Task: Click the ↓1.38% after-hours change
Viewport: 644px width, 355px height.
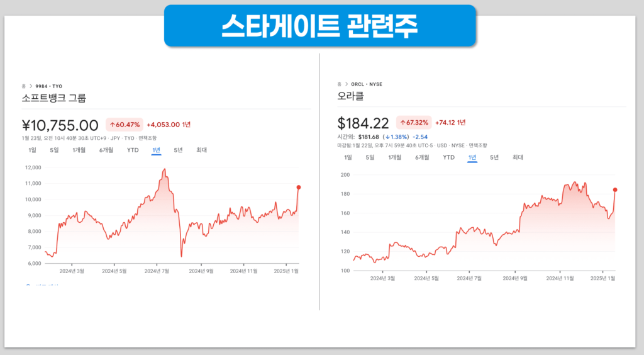Action: 396,137
